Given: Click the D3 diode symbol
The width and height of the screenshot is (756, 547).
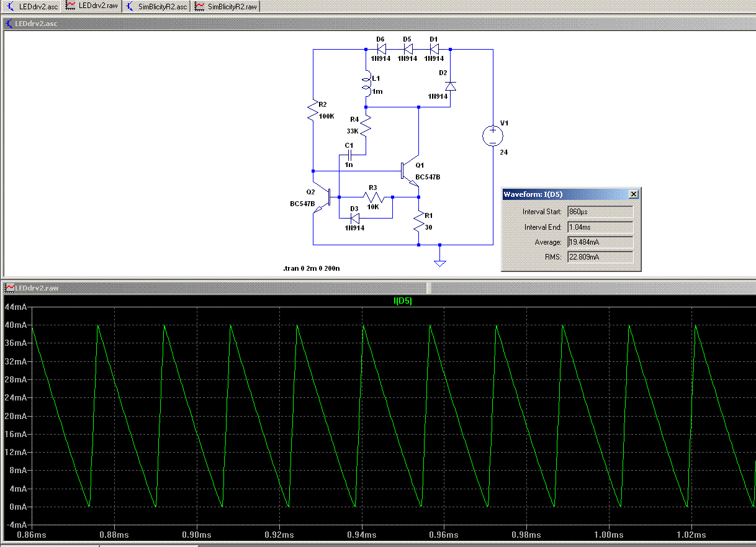Looking at the screenshot, I should coord(355,219).
